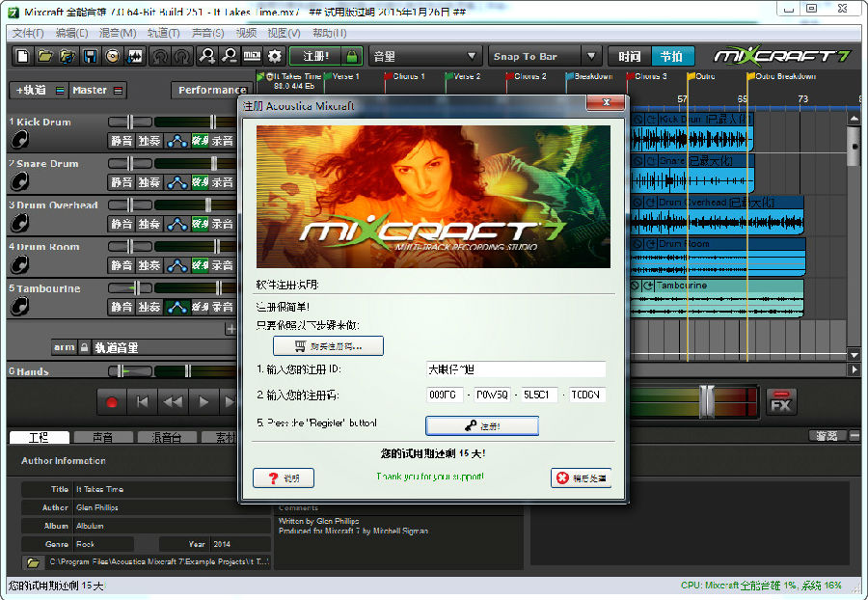868x600 pixels.
Task: Click the record button in transport
Action: click(112, 402)
